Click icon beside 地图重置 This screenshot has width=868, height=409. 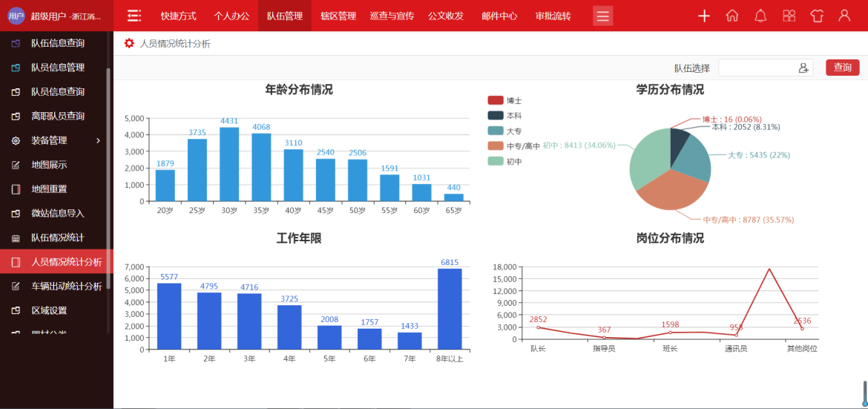click(x=16, y=189)
